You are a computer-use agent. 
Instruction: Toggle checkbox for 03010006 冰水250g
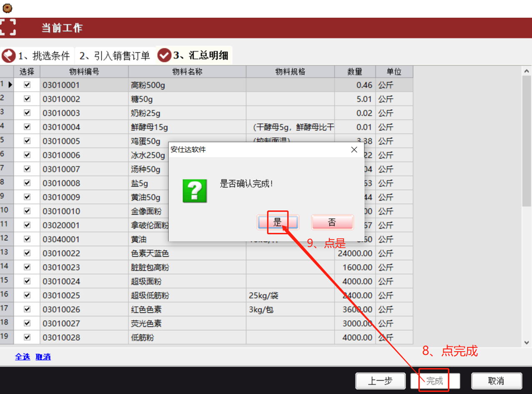click(27, 155)
